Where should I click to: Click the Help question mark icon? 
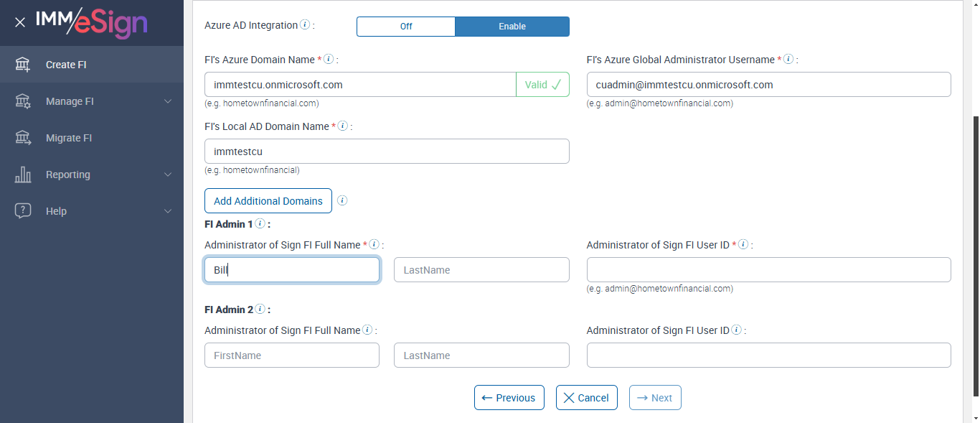23,211
